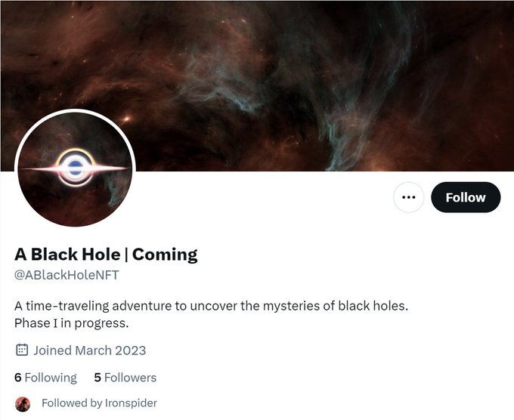Click the display name A Black Hole
This screenshot has height=420, width=514.
[x=67, y=255]
